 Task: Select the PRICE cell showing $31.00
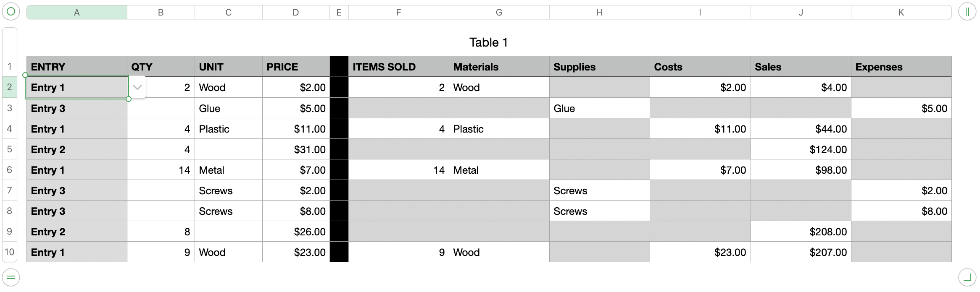tap(296, 149)
